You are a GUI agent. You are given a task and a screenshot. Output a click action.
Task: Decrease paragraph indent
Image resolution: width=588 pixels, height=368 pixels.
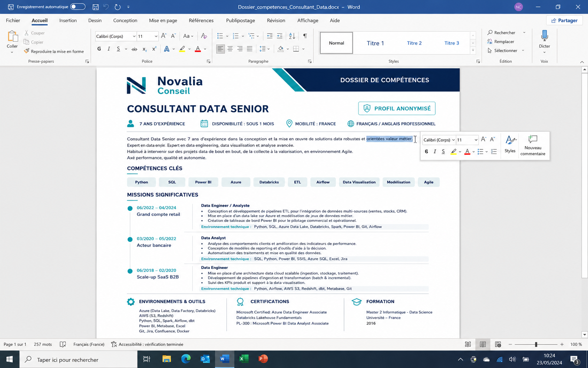click(270, 36)
